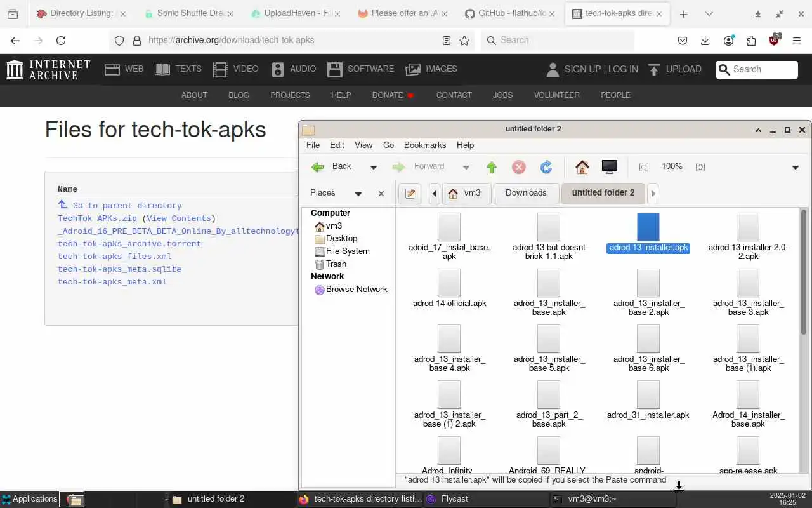Open the Go menu
The width and height of the screenshot is (812, 508).
[389, 145]
